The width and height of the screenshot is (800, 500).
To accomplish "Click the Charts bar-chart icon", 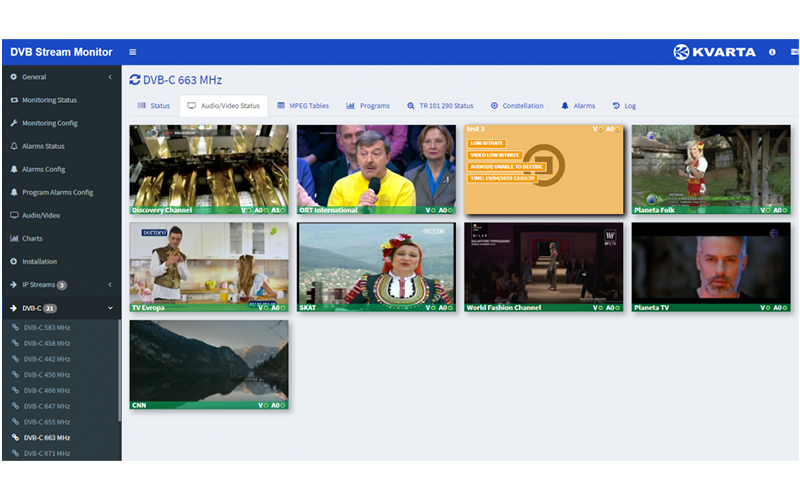I will [14, 238].
